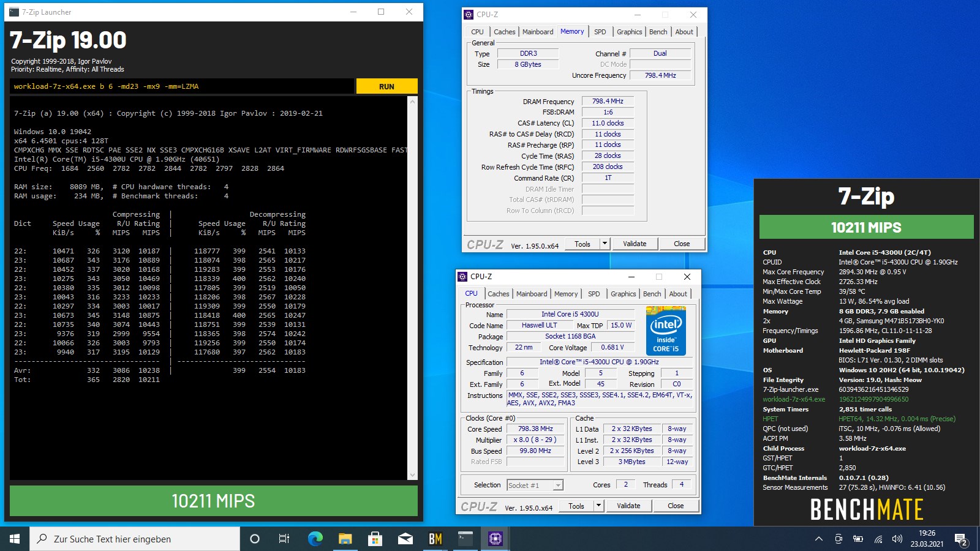Click workload-7z-x64.exe entry in BenchMate panel

pos(794,399)
